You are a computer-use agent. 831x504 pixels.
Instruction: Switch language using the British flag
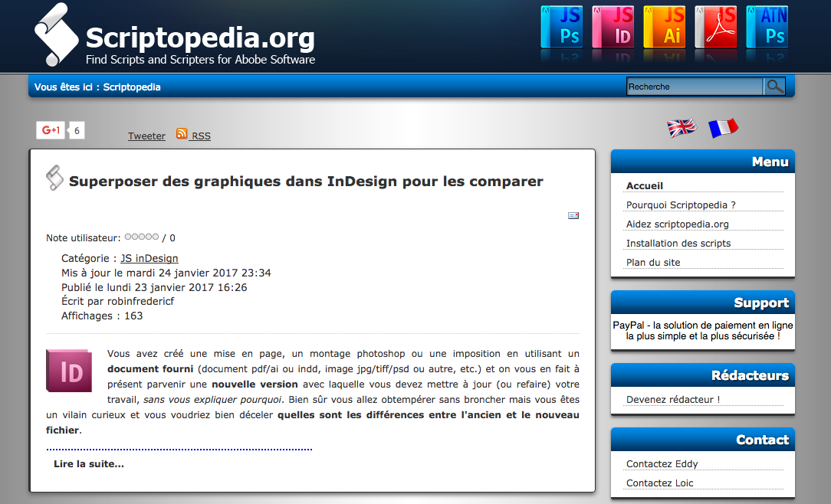pyautogui.click(x=682, y=128)
